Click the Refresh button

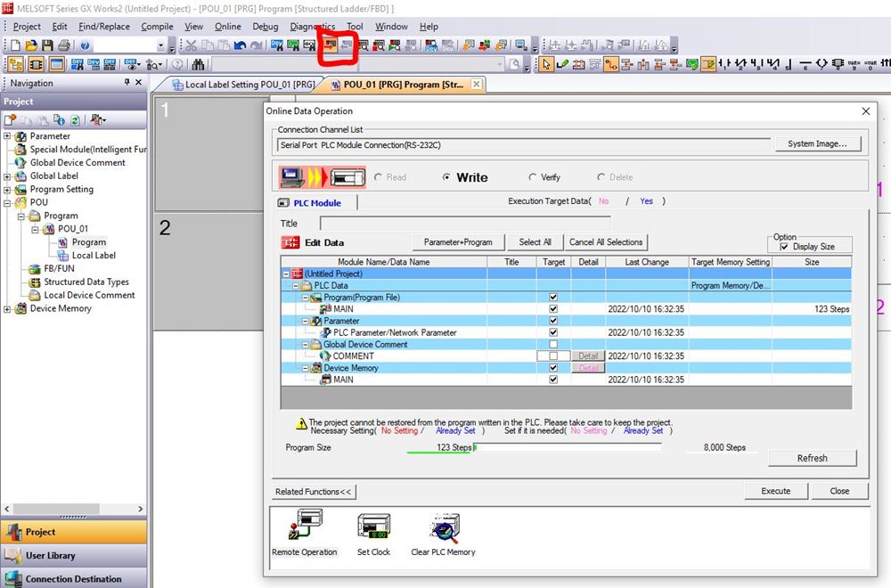(x=812, y=458)
